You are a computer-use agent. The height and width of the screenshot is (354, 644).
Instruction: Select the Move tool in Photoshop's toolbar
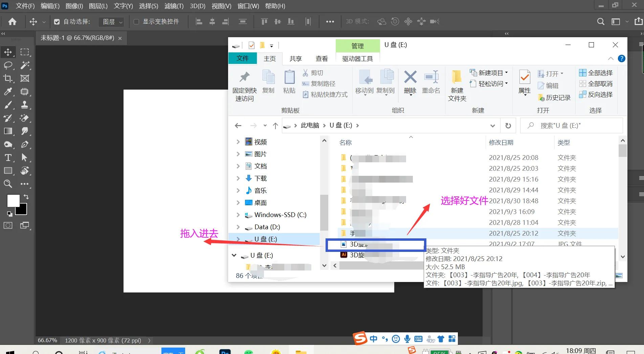[x=8, y=52]
